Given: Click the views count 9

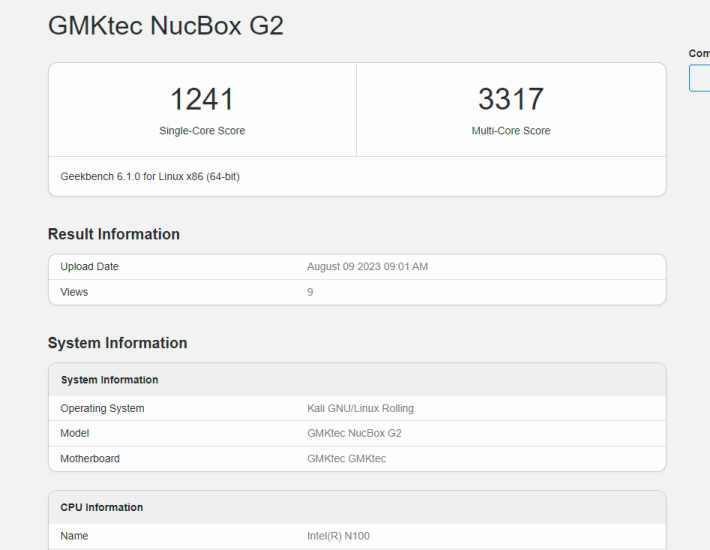Looking at the screenshot, I should (x=310, y=292).
